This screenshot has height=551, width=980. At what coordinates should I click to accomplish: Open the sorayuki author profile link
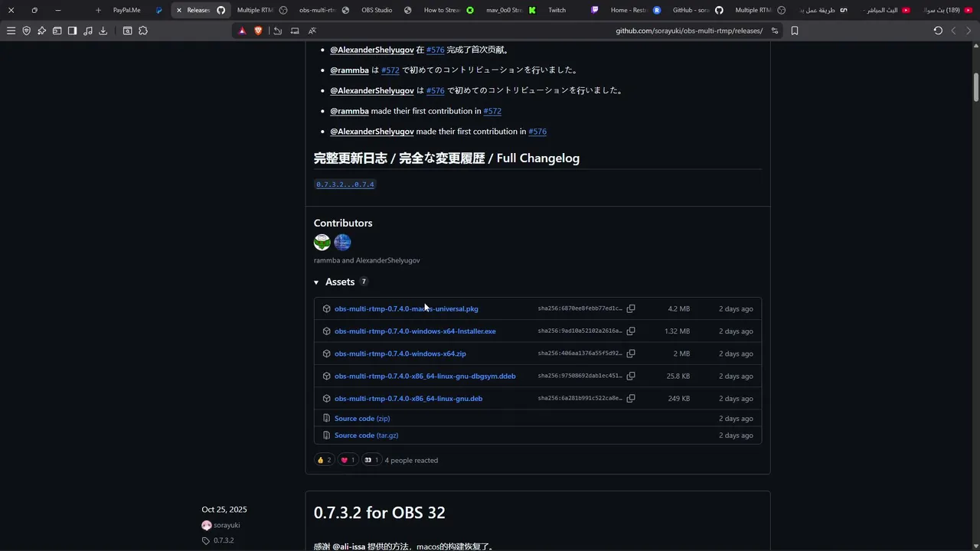pyautogui.click(x=227, y=525)
